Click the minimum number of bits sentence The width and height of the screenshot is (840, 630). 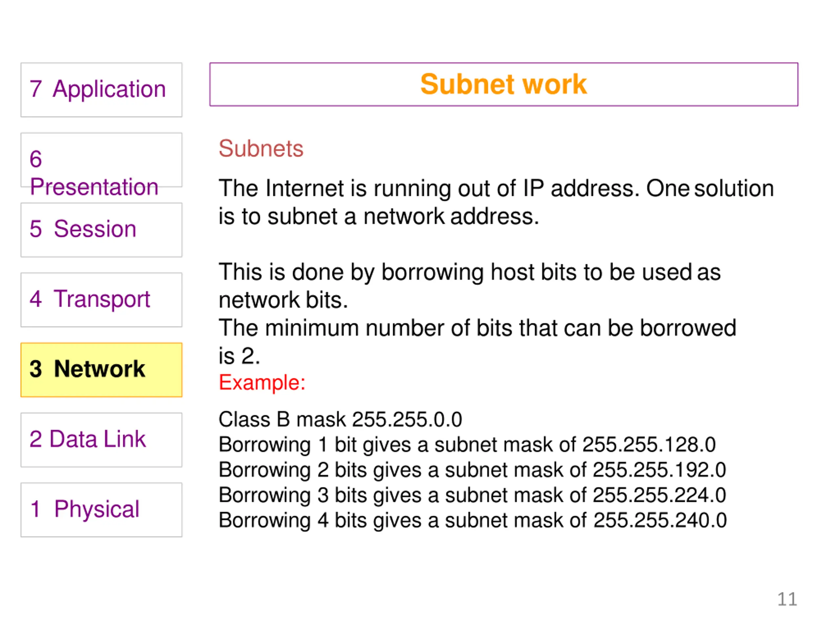(x=477, y=342)
